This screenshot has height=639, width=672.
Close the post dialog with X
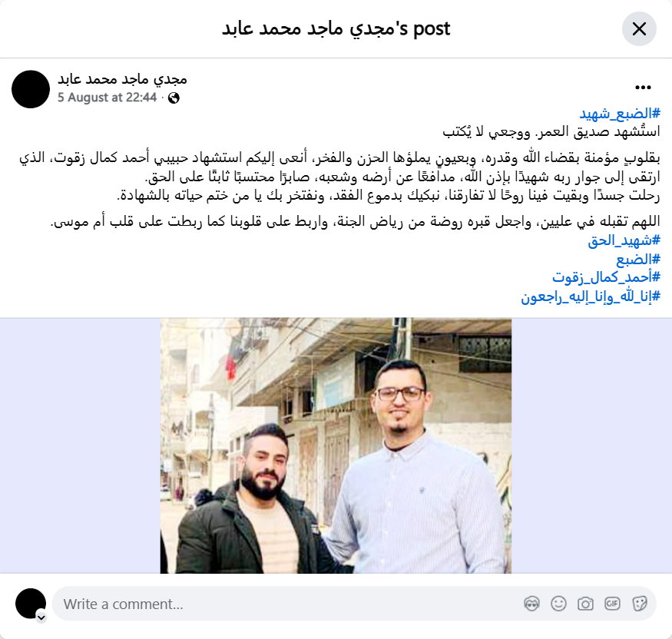point(639,29)
